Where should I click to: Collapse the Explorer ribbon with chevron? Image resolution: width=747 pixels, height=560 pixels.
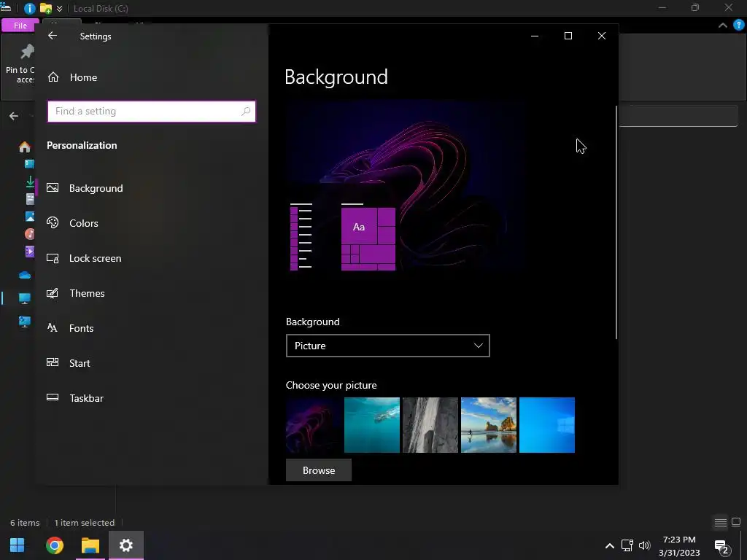pos(723,26)
